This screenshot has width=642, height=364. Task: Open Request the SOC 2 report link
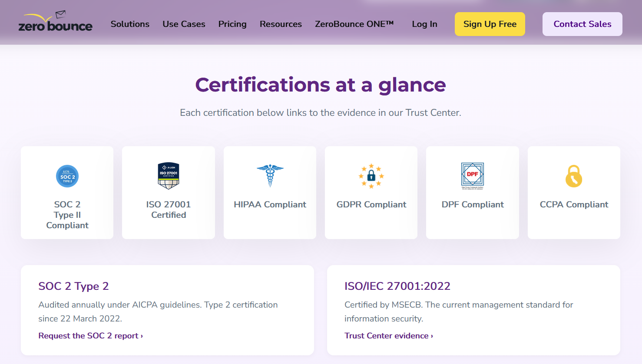coord(90,336)
